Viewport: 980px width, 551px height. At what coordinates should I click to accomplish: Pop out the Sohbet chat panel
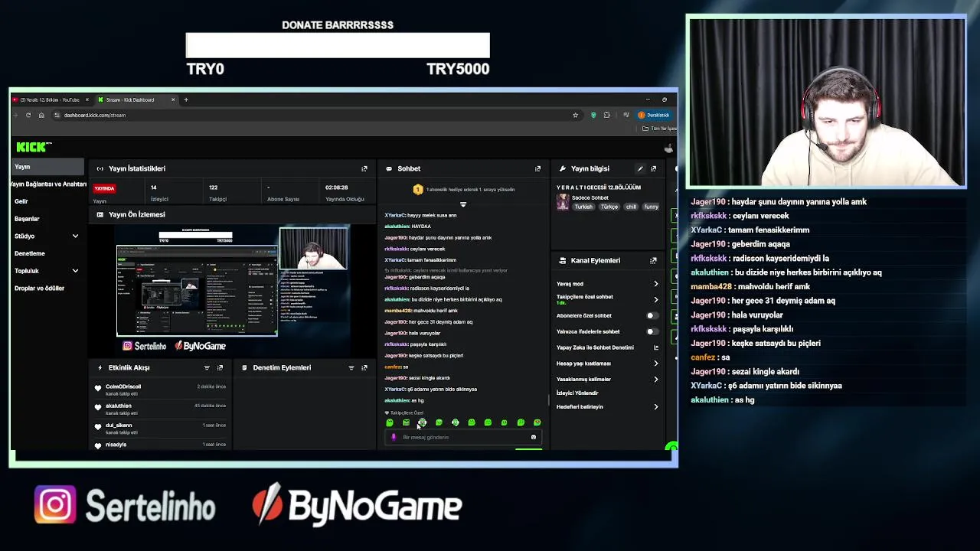pos(537,168)
